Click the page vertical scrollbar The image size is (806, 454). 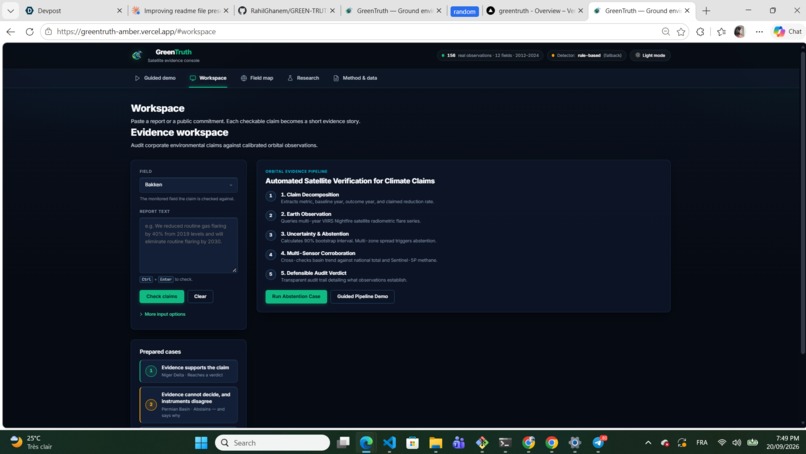pos(802,201)
